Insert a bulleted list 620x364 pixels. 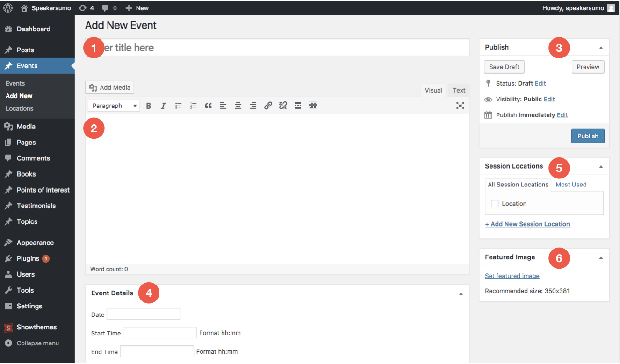pos(178,106)
